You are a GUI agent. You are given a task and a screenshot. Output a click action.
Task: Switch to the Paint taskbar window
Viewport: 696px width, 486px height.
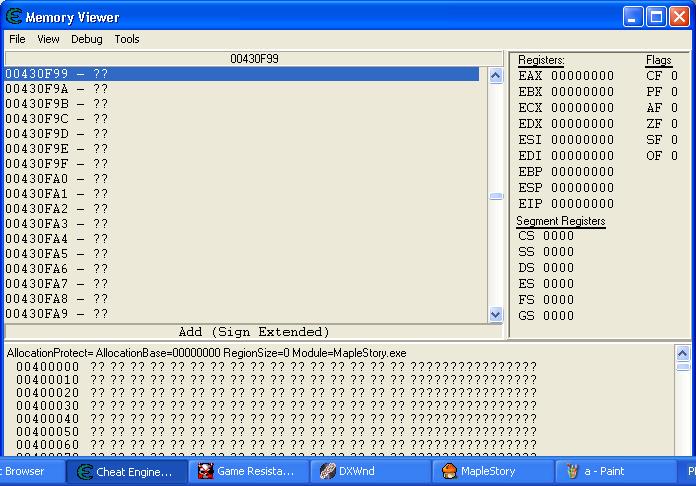click(615, 471)
